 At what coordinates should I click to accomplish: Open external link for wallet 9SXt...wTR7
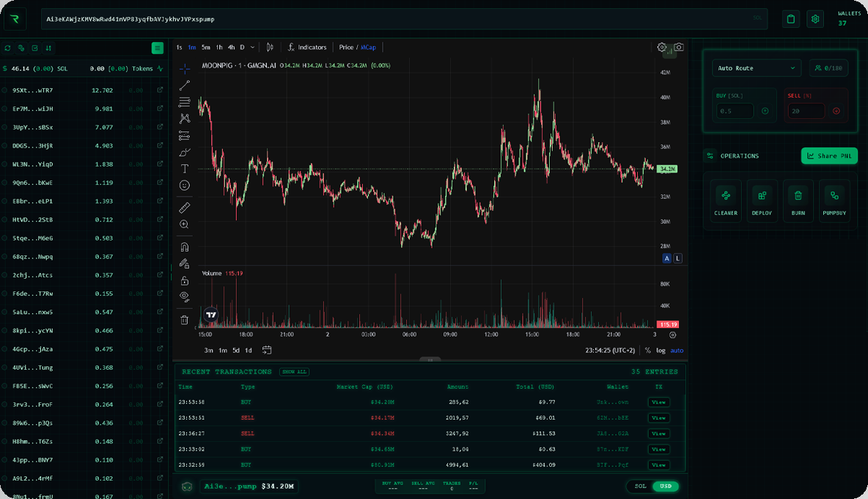(160, 90)
